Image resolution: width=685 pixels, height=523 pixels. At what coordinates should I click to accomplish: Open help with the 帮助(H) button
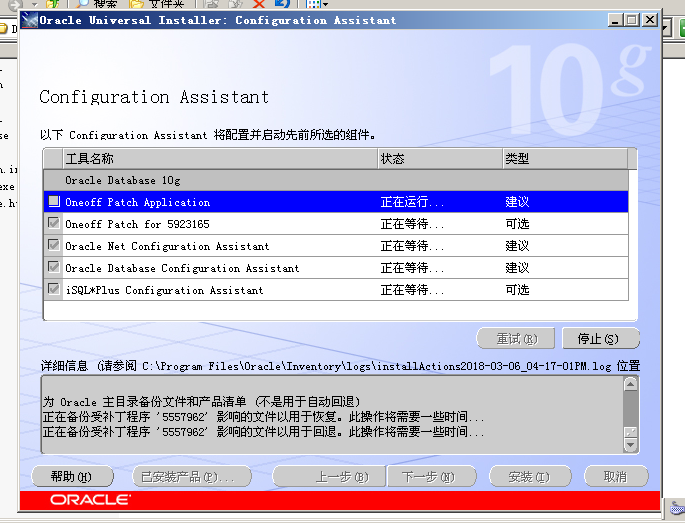73,476
